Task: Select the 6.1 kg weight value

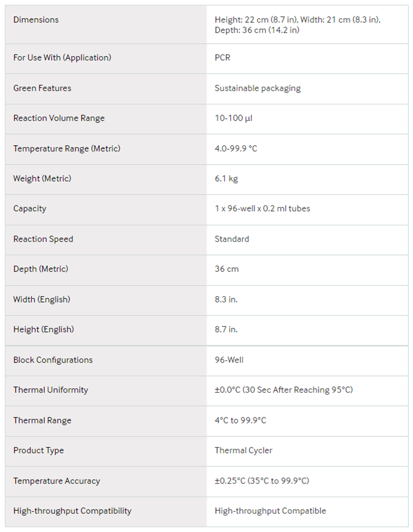Action: click(226, 179)
